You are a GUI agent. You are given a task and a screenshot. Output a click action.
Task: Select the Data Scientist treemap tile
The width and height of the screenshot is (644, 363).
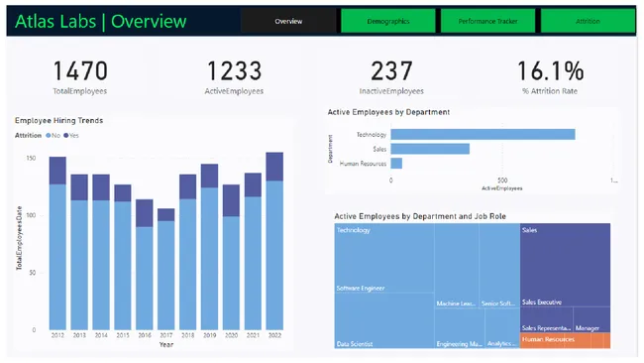click(x=384, y=320)
